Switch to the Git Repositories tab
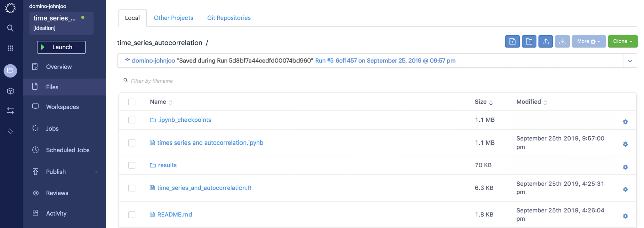644x228 pixels. click(x=229, y=18)
